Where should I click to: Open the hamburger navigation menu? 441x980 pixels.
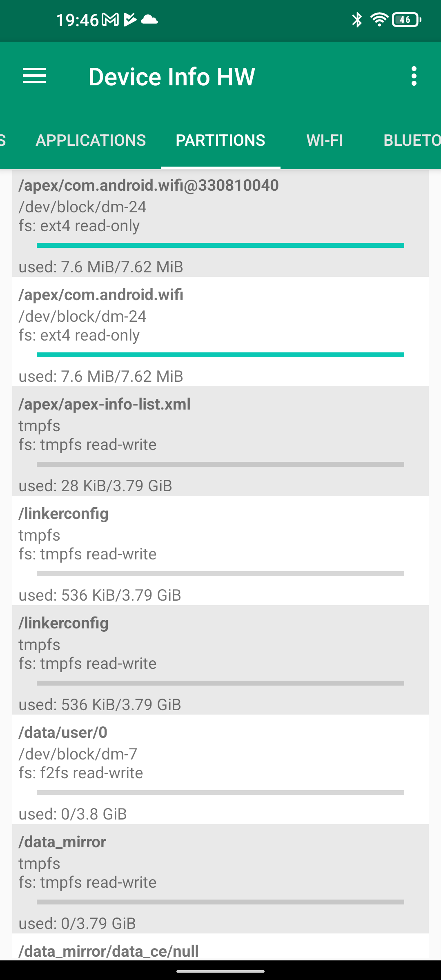34,76
